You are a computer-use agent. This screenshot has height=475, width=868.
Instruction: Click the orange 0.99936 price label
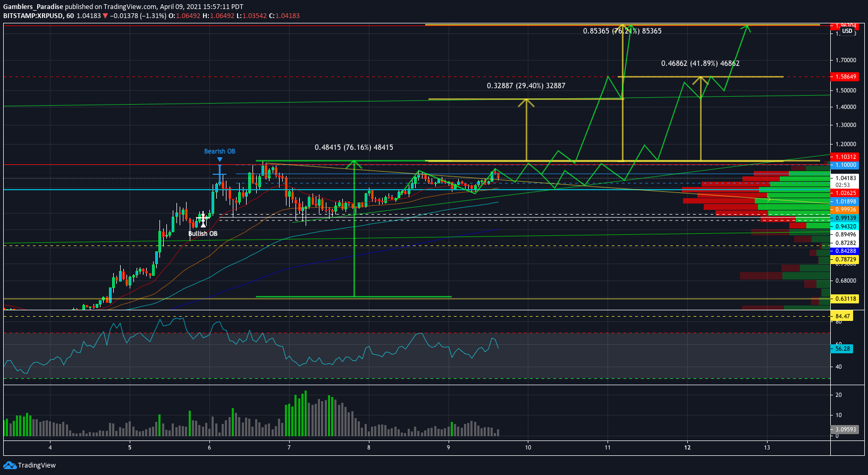pos(845,210)
